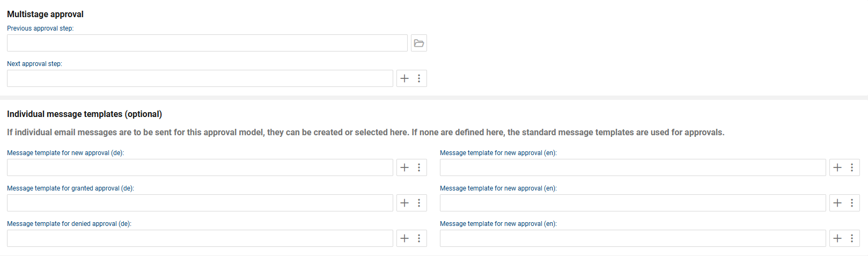Open more options for new approval (de) template
The height and width of the screenshot is (256, 868).
[x=419, y=167]
